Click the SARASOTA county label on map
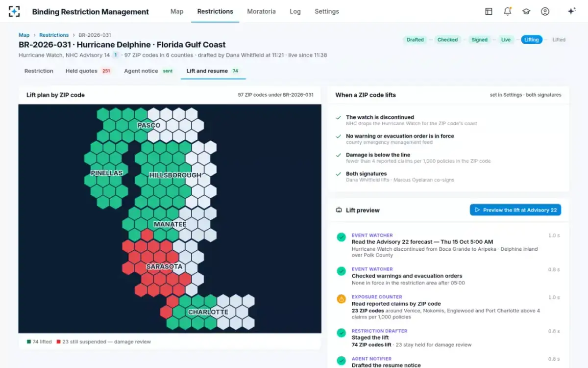588x368 pixels. (164, 266)
